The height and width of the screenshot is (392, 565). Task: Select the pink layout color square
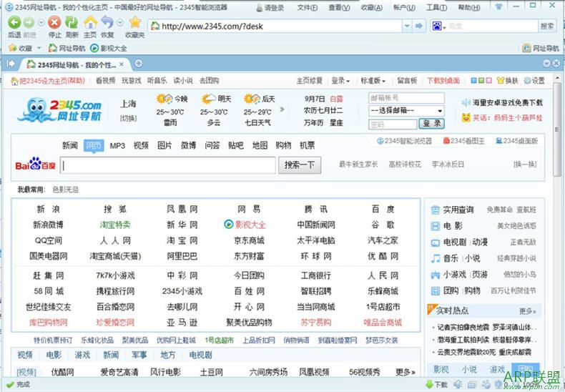[488, 81]
